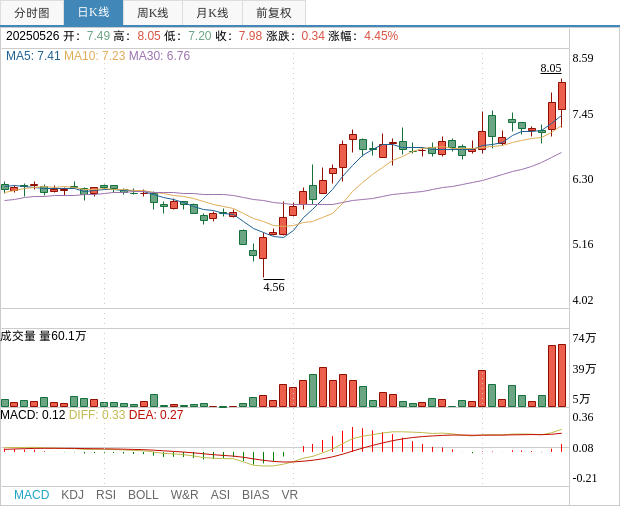This screenshot has width=620, height=506.
Task: Click the MA10: 7.23 legend label
Action: tap(94, 56)
